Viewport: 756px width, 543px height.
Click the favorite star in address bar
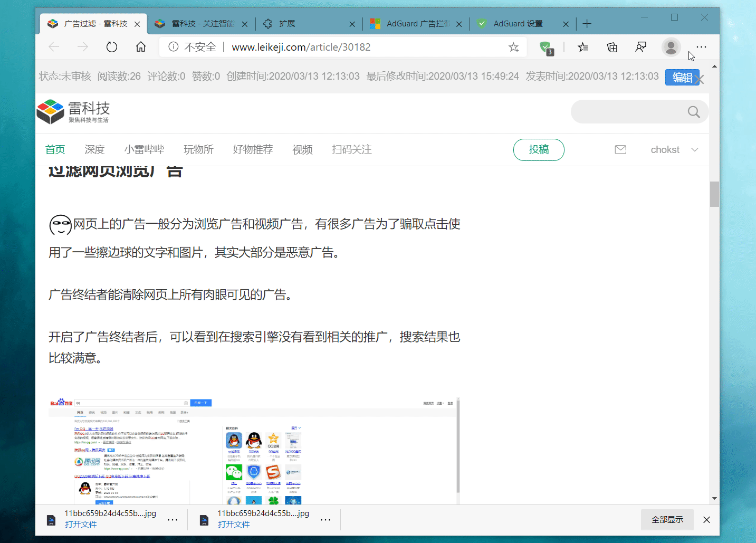click(513, 47)
